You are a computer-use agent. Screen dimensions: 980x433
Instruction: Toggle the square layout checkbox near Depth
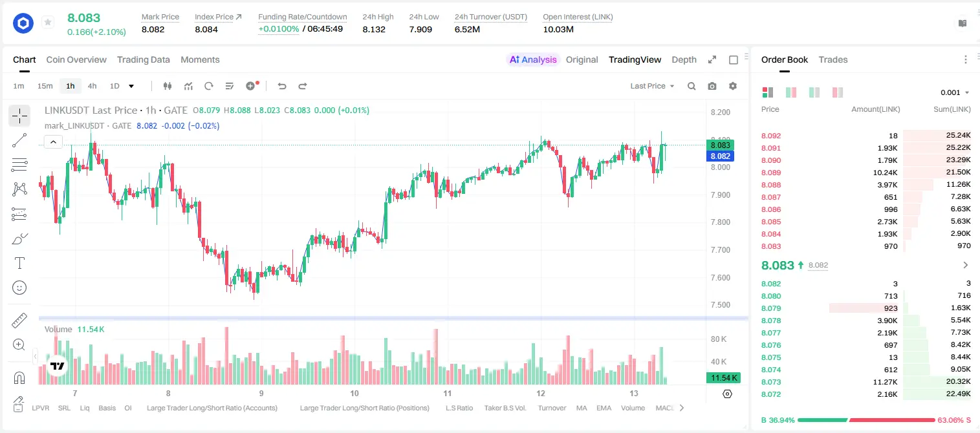[734, 60]
